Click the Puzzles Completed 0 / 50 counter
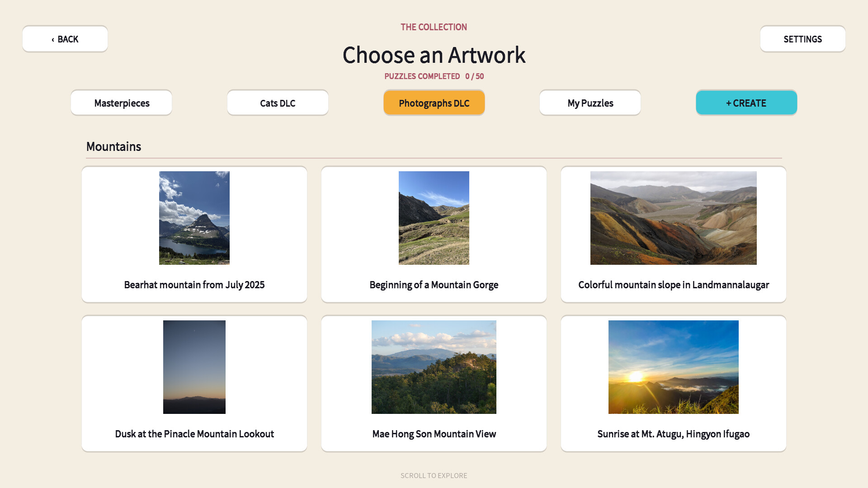868x488 pixels. pos(434,76)
